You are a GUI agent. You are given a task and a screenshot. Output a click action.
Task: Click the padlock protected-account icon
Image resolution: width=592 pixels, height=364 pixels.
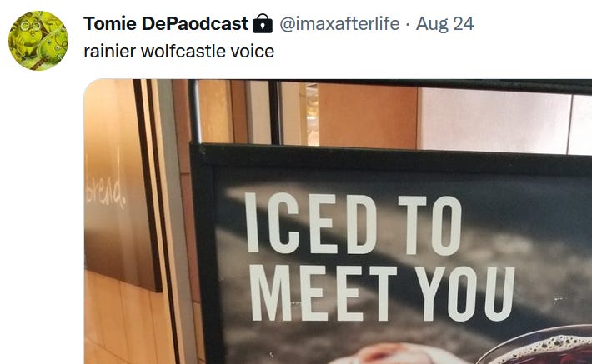pyautogui.click(x=263, y=24)
